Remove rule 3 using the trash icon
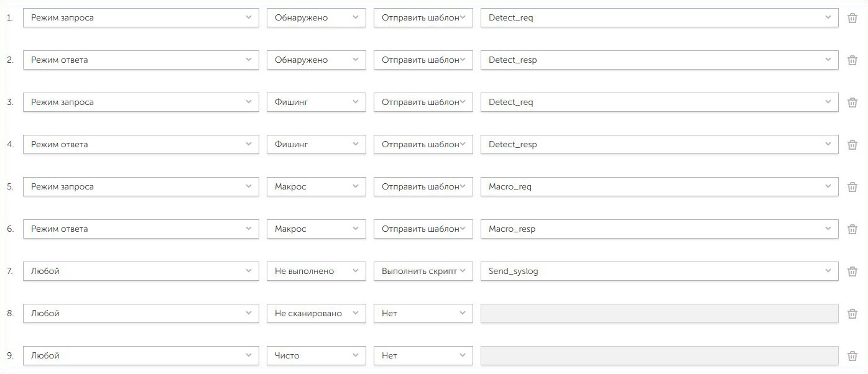This screenshot has height=374, width=868. coord(852,103)
